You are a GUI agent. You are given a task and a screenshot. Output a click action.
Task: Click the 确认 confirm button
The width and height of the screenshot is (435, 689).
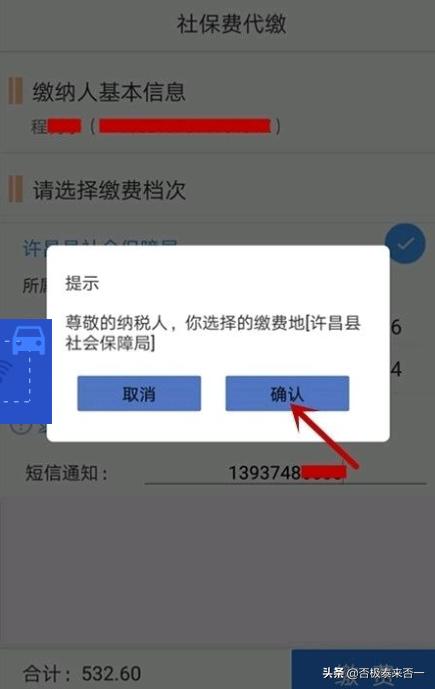pos(287,393)
